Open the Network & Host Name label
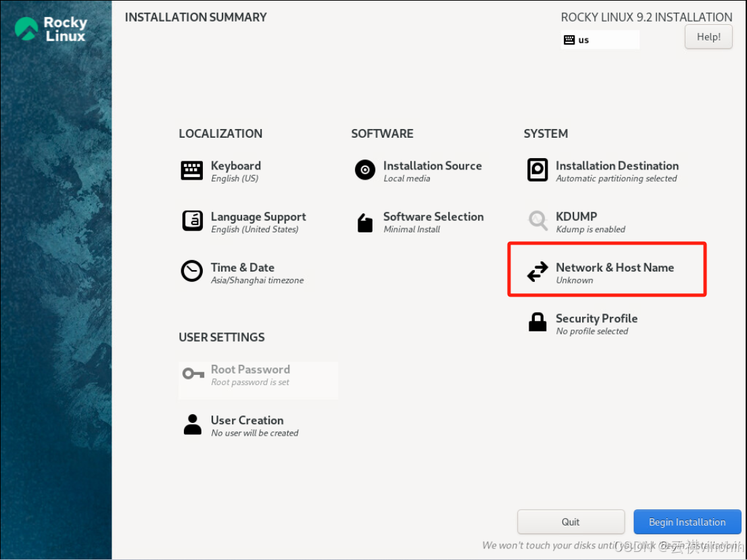The width and height of the screenshot is (747, 560). click(615, 268)
